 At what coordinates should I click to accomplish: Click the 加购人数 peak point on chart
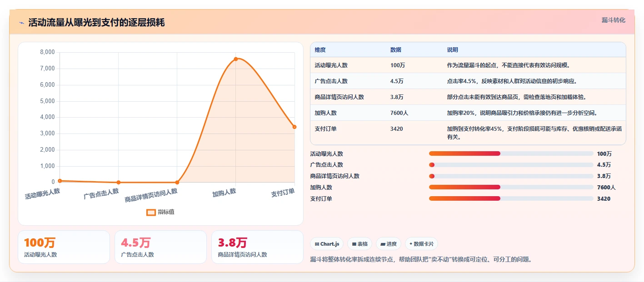(x=235, y=59)
